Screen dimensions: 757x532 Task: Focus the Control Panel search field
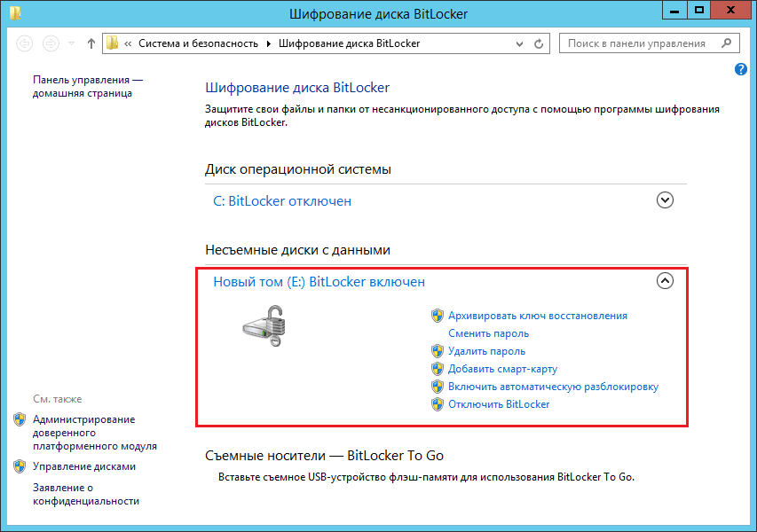point(649,43)
